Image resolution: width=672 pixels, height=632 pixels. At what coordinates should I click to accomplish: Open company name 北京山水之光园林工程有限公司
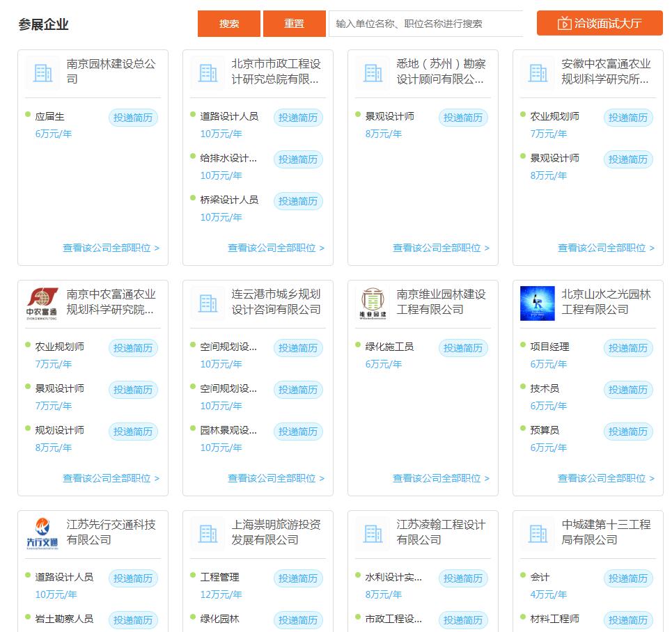click(x=606, y=302)
